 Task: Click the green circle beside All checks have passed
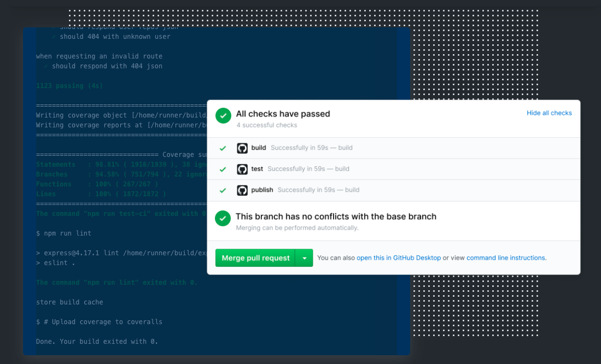[x=223, y=115]
